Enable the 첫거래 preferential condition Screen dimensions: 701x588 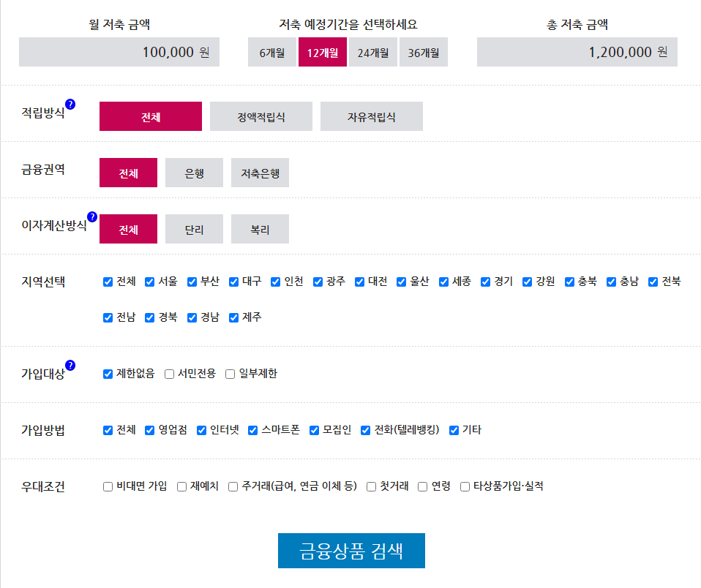point(371,486)
